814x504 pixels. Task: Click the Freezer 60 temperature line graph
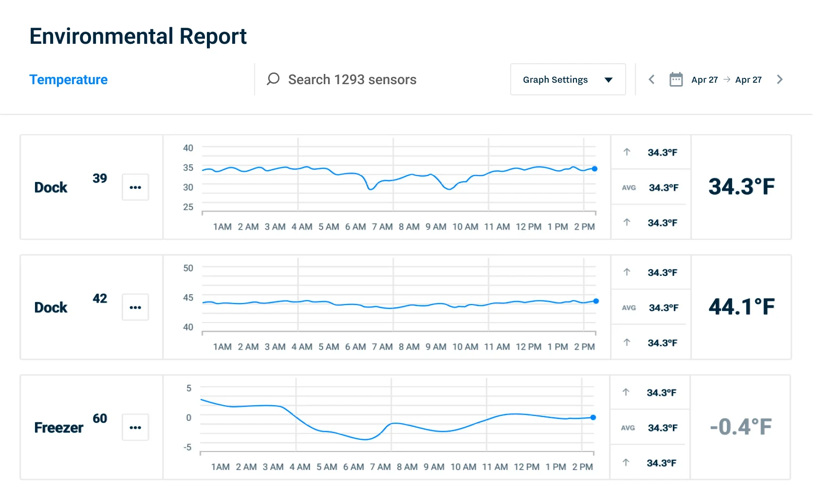click(397, 420)
